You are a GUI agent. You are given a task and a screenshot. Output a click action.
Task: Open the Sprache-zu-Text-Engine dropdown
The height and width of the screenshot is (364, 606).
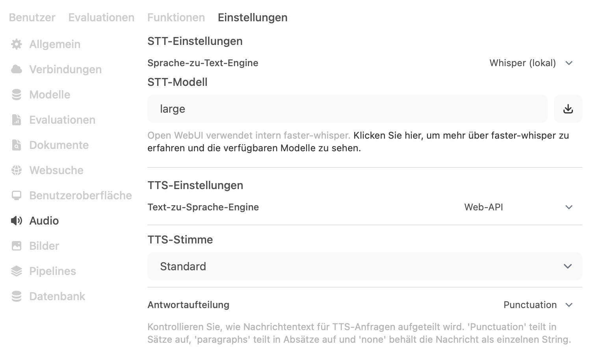point(531,63)
